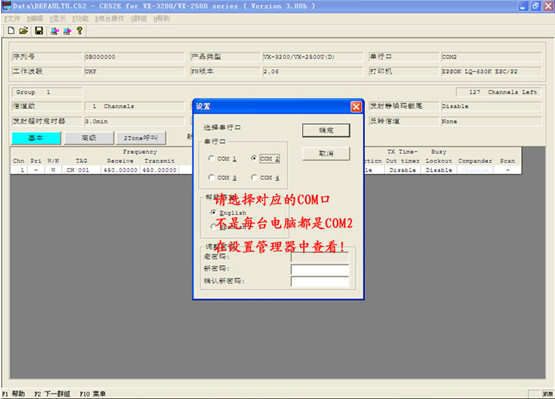Click the Frequency column header
The image size is (555, 399).
pyautogui.click(x=140, y=152)
